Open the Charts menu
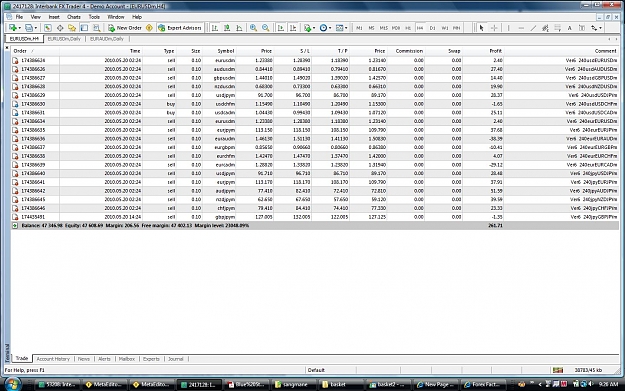The image size is (625, 391). (74, 17)
